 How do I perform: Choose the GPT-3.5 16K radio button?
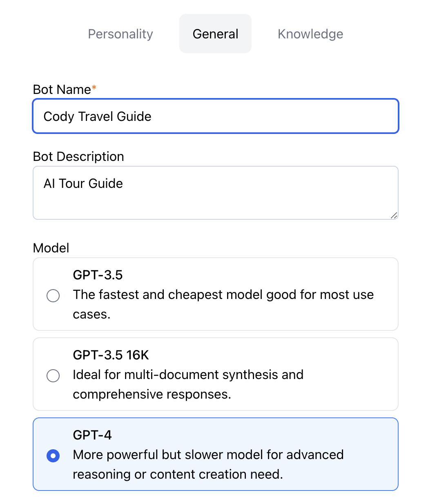(53, 375)
